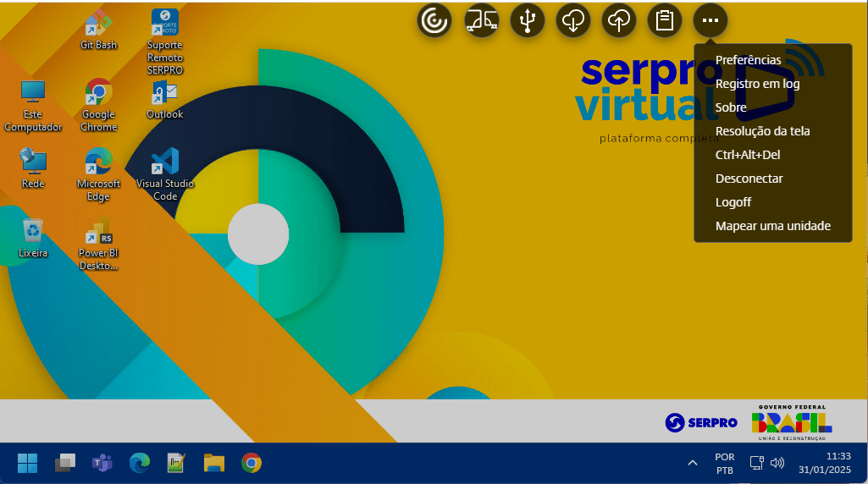Click the volume speaker tray icon

[777, 463]
